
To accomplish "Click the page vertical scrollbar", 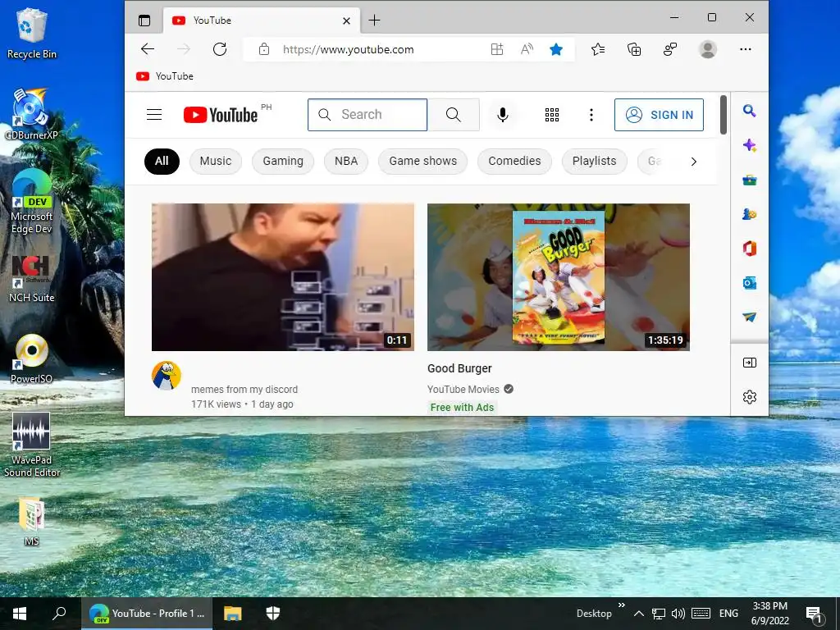I will pyautogui.click(x=724, y=115).
